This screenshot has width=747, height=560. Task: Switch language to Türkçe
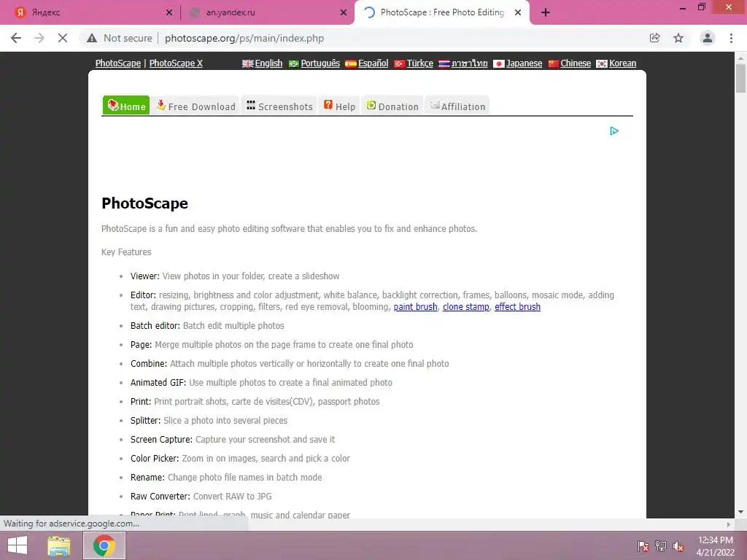(419, 63)
